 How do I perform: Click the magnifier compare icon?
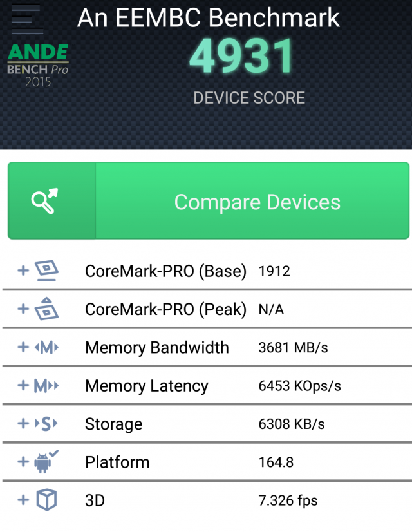point(45,202)
